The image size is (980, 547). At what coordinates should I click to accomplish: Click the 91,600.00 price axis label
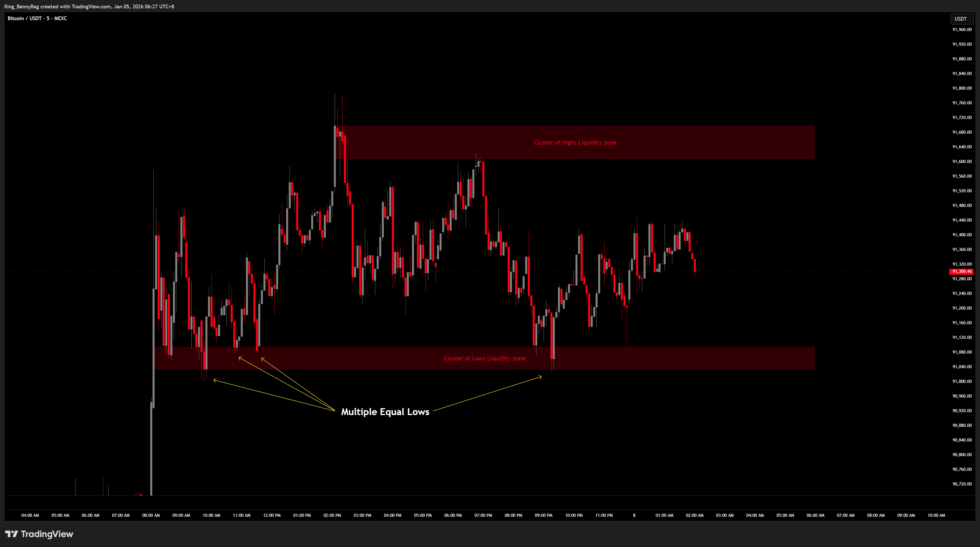(962, 161)
